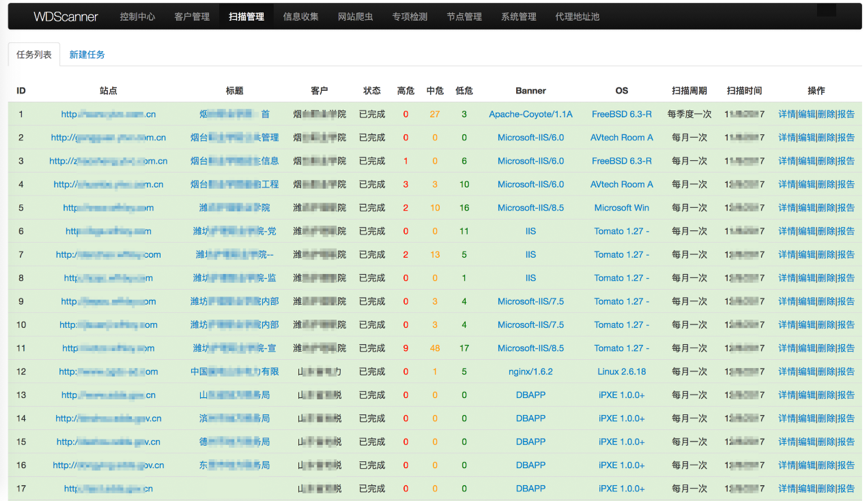Open 详情 for task ID 12
865x501 pixels.
[787, 371]
